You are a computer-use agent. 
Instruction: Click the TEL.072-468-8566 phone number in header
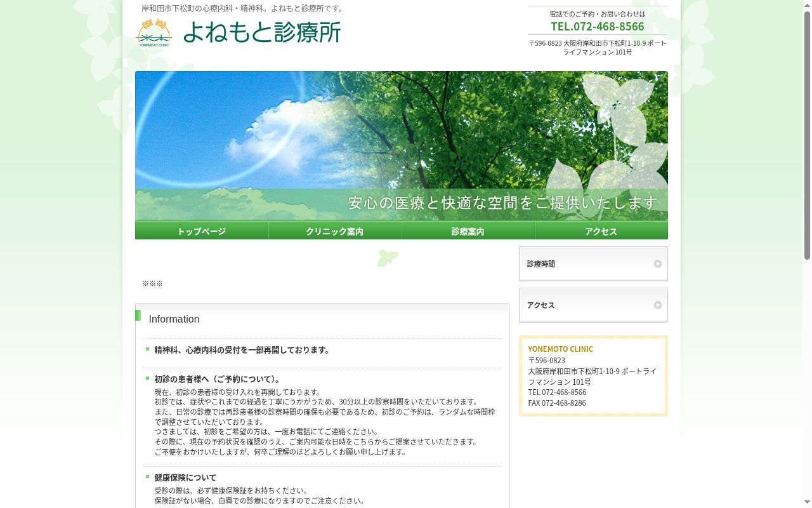pyautogui.click(x=598, y=26)
